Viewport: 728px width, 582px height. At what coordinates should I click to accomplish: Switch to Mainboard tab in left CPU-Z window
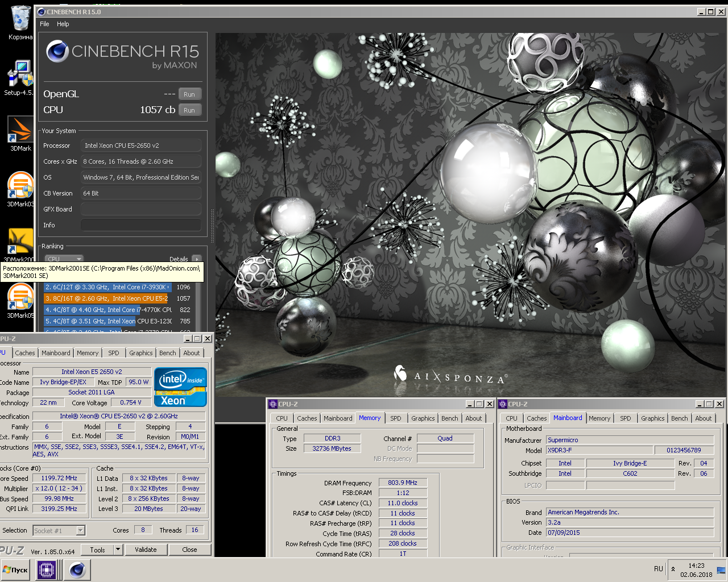click(56, 353)
